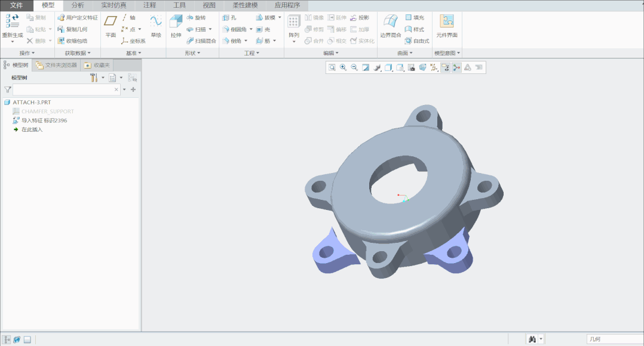644x346 pixels.
Task: Expand the 编辑 group dropdown
Action: [331, 53]
